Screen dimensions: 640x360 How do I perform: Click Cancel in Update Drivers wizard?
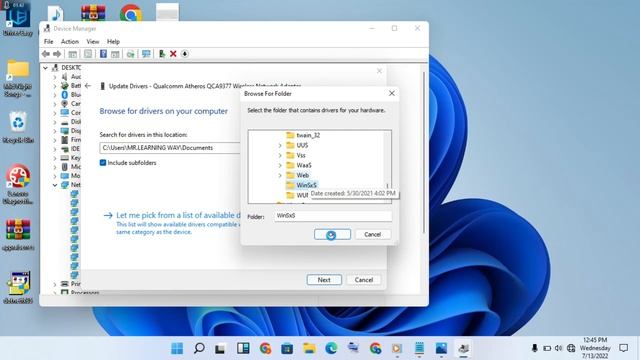click(x=364, y=280)
